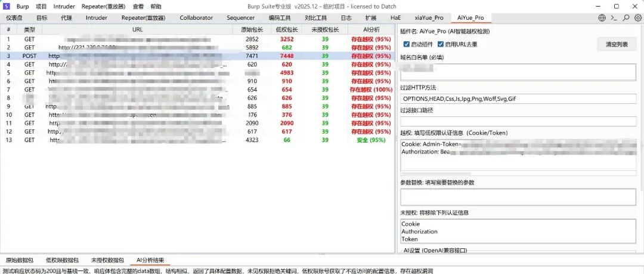The height and width of the screenshot is (274, 644).
Task: Open the 项目 menu
Action: [x=42, y=7]
